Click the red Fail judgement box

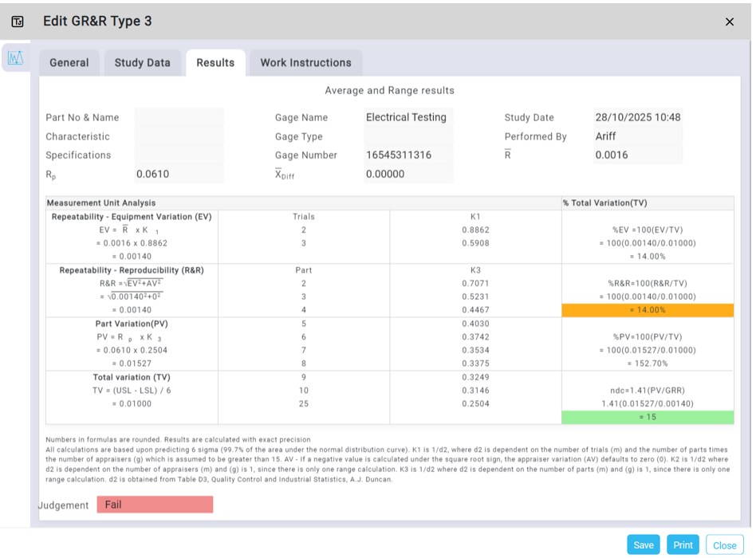[155, 505]
